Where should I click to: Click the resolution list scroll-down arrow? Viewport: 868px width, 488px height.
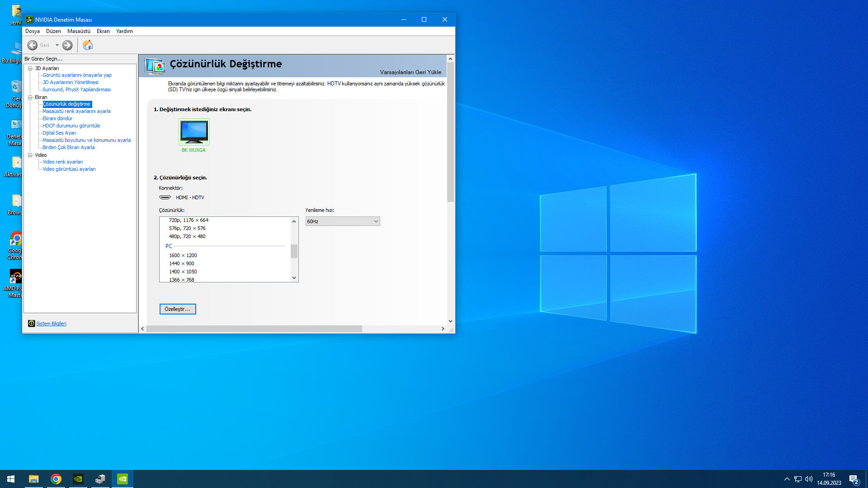pyautogui.click(x=294, y=278)
